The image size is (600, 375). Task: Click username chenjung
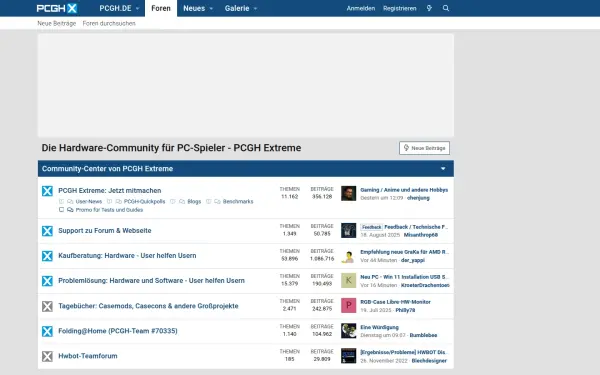pyautogui.click(x=418, y=198)
